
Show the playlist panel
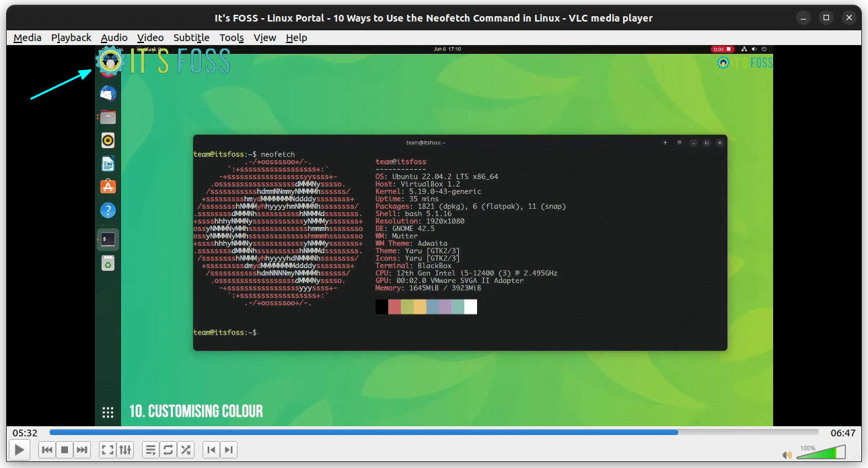[150, 450]
